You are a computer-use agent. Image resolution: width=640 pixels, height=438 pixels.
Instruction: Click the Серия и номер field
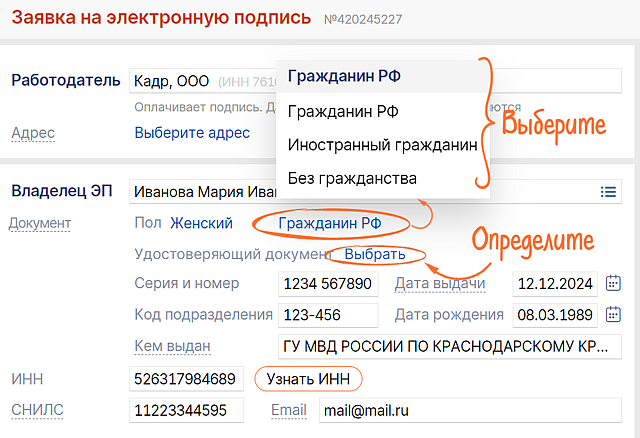click(328, 284)
